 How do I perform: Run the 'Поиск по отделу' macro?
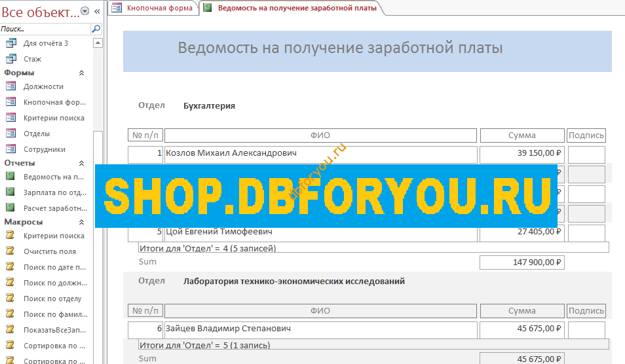pos(52,299)
